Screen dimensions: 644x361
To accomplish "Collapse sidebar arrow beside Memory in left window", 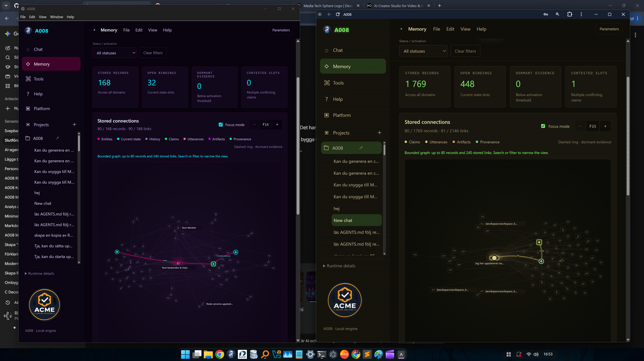I will (x=94, y=30).
